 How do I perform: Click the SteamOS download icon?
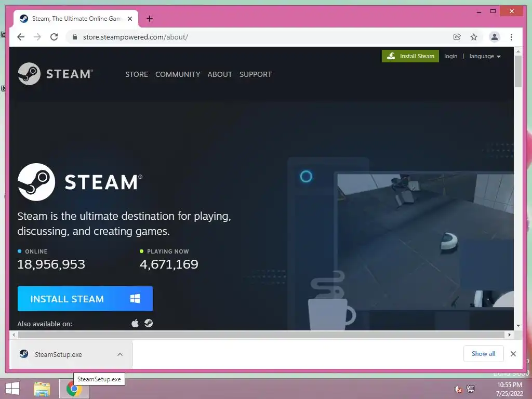[x=149, y=323]
